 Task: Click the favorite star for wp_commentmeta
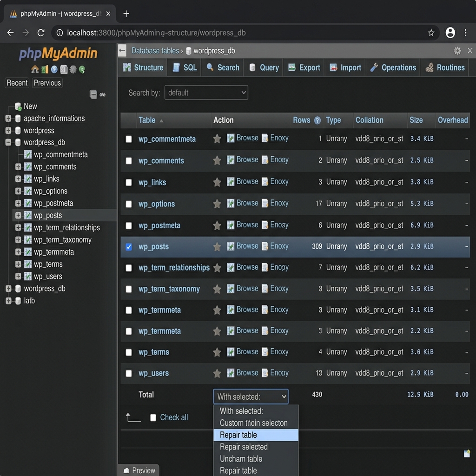[217, 139]
